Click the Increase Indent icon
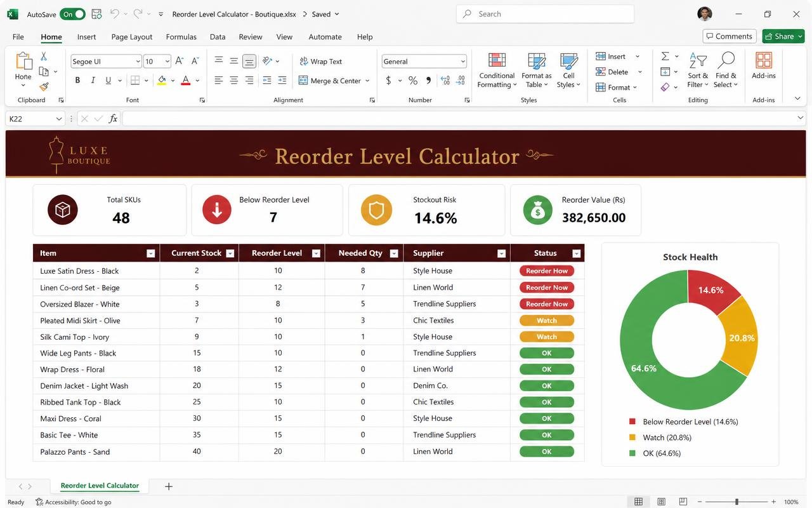Image resolution: width=812 pixels, height=508 pixels. coord(282,81)
